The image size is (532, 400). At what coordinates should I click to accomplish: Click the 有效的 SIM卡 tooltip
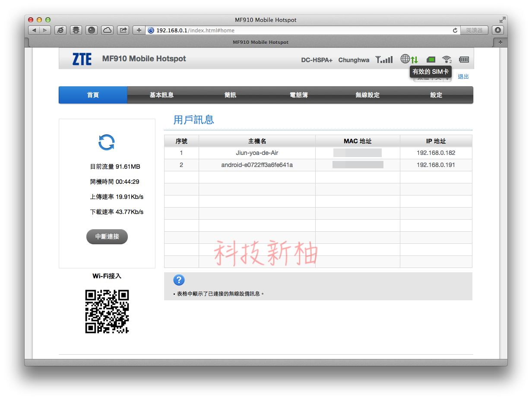pyautogui.click(x=431, y=72)
